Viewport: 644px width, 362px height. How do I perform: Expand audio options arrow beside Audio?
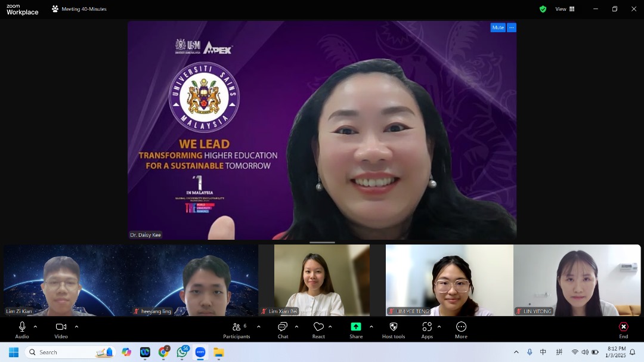pos(35,327)
